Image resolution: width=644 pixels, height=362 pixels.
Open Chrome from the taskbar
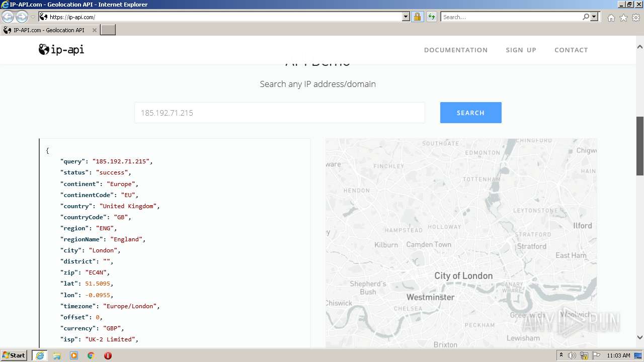[91, 355]
